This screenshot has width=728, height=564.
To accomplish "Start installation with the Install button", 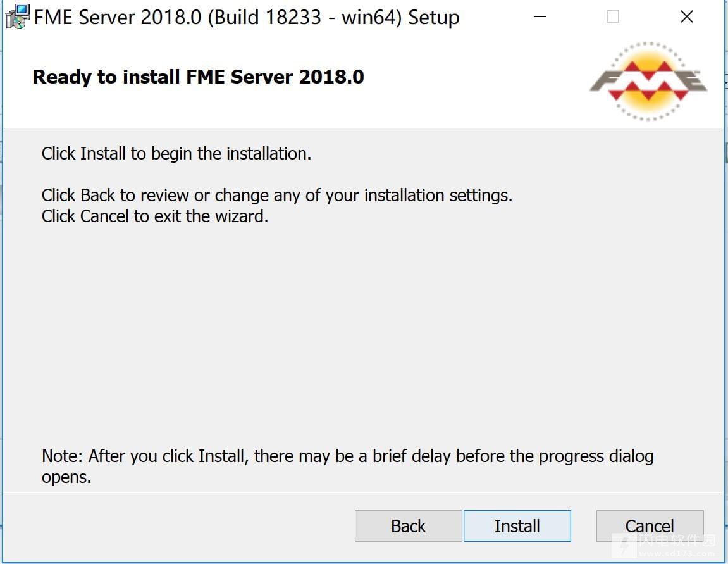I will pyautogui.click(x=517, y=526).
